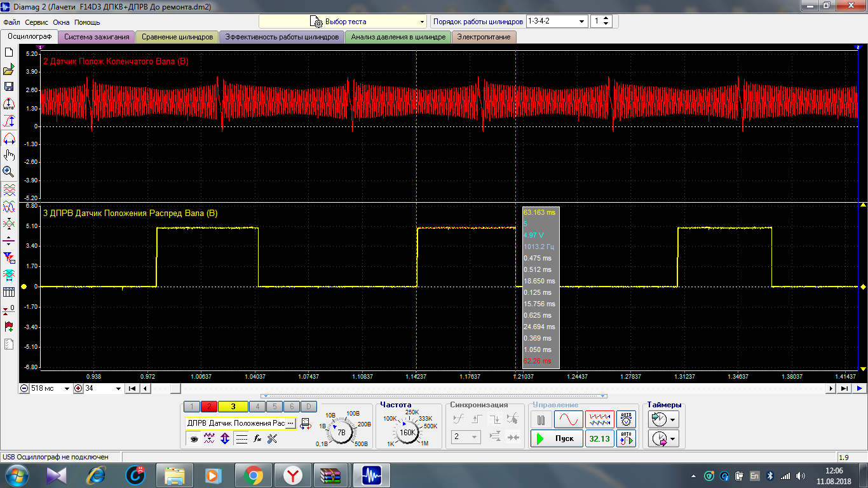Select the multi-waveform mode button

[x=600, y=420]
